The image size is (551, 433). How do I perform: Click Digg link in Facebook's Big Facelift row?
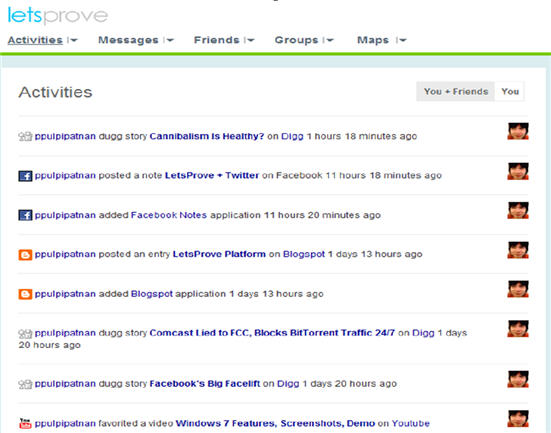[288, 383]
